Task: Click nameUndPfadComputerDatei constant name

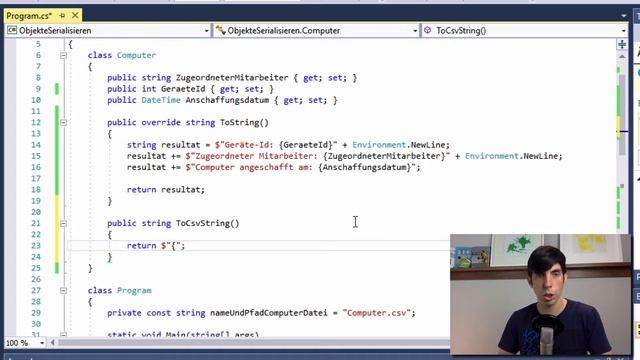Action: point(269,313)
